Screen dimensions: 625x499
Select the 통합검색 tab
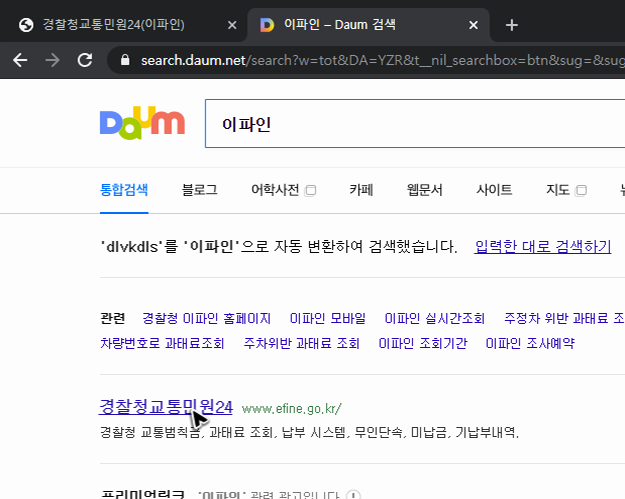pyautogui.click(x=124, y=190)
